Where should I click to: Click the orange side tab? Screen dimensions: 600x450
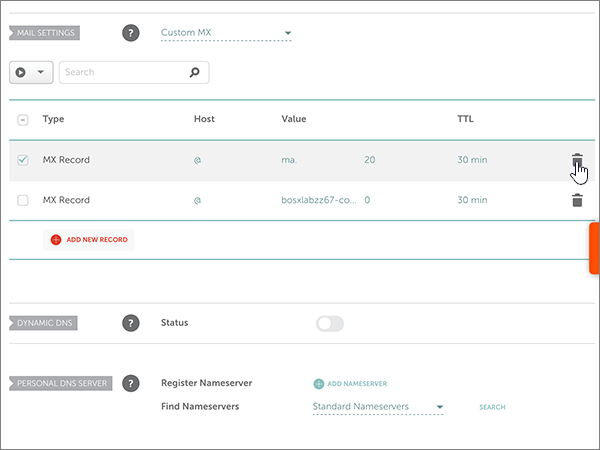click(x=594, y=248)
